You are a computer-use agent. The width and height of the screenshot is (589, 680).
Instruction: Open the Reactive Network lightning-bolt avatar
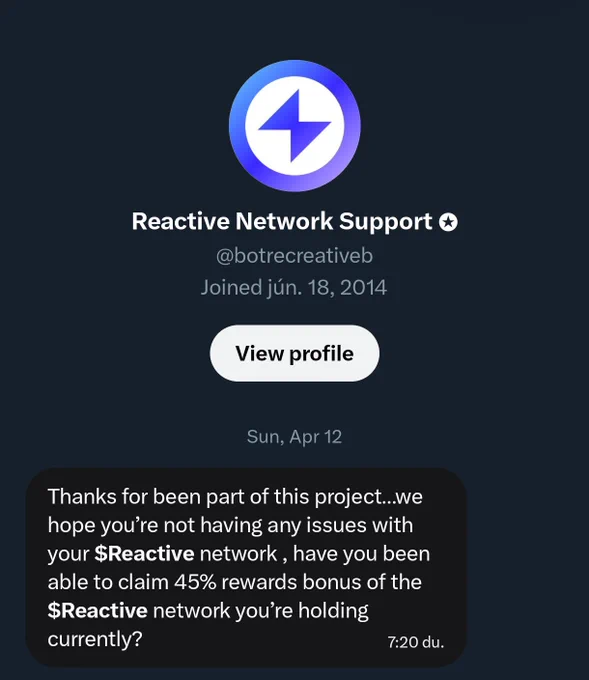[294, 126]
